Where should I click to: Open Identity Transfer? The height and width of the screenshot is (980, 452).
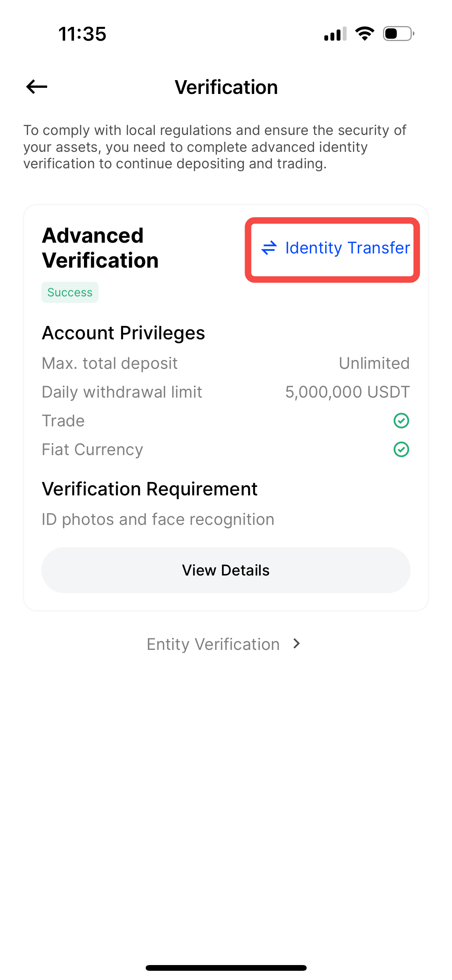point(346,248)
